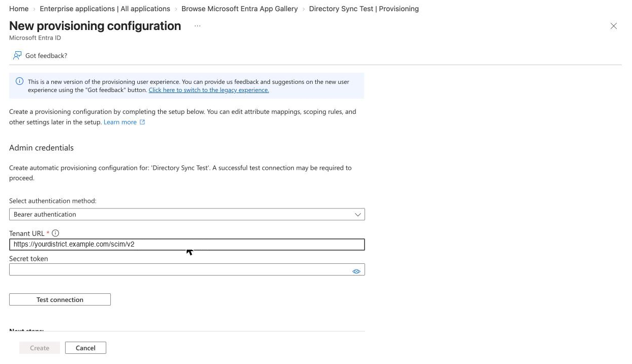Click the Got feedback? button

[40, 55]
